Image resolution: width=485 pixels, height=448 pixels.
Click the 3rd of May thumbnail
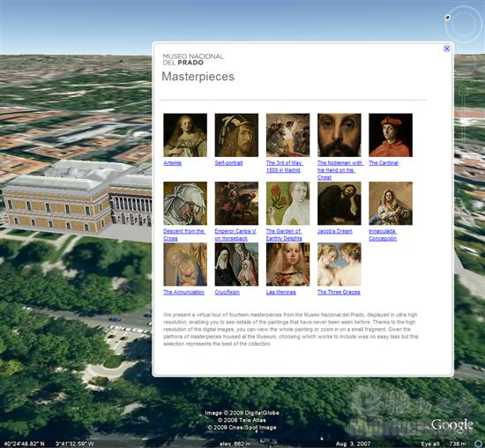(288, 135)
